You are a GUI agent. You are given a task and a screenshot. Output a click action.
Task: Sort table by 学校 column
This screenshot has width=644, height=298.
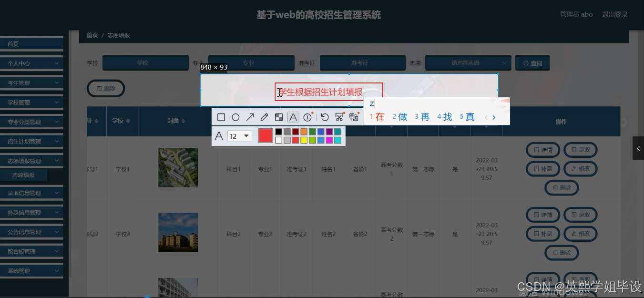[122, 121]
